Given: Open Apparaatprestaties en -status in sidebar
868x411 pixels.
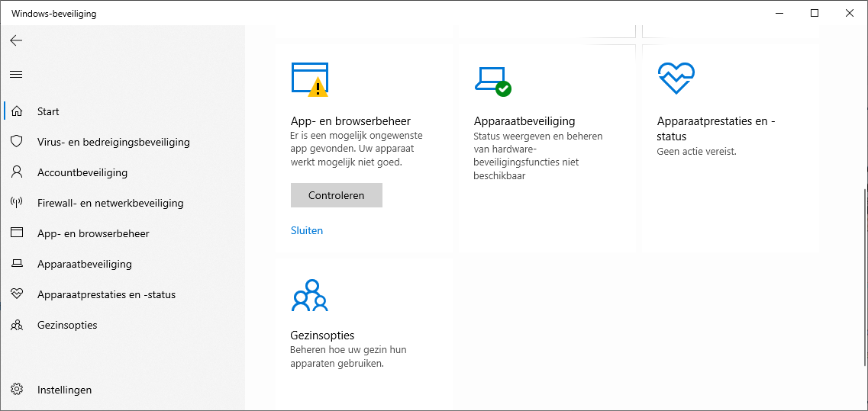Looking at the screenshot, I should point(123,294).
